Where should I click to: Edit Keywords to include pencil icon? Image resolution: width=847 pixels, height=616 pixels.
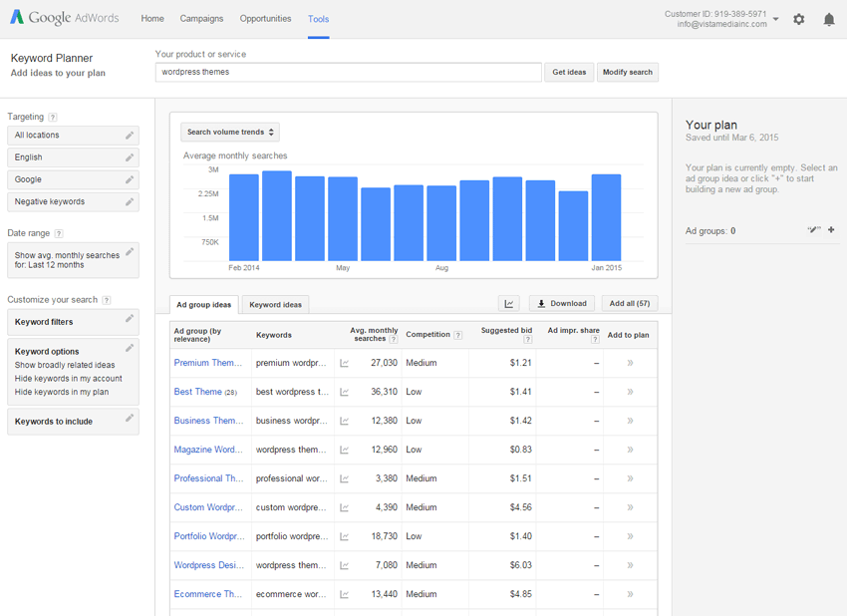pyautogui.click(x=130, y=418)
